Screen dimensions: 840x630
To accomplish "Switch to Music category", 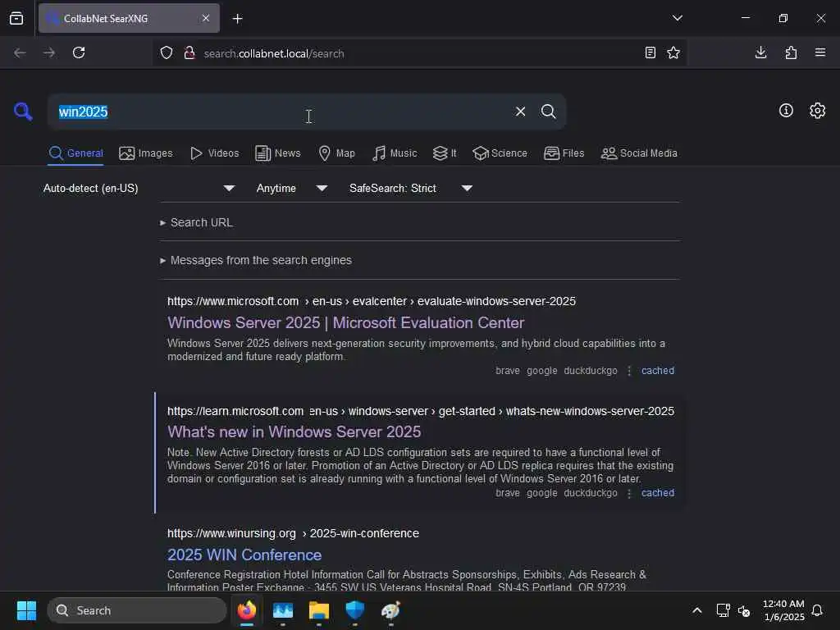I will click(395, 153).
